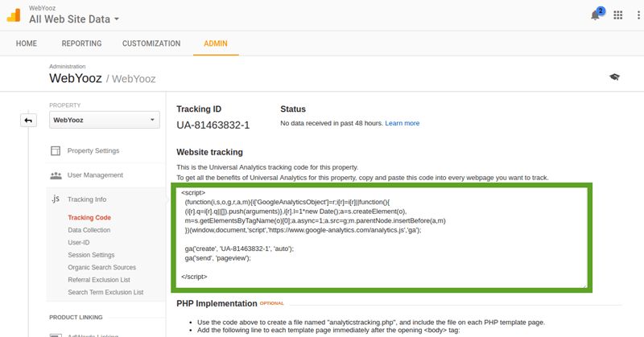The height and width of the screenshot is (337, 644).
Task: Click the Property Settings panel icon
Action: (56, 150)
